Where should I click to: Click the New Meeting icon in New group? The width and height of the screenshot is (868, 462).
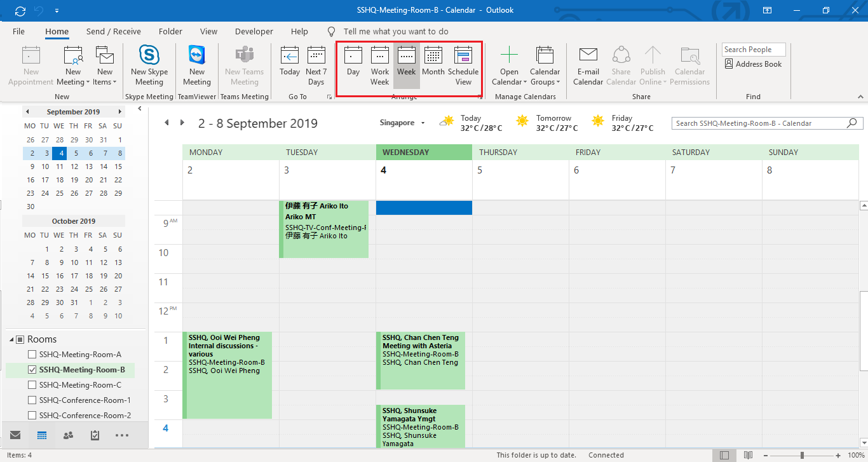tap(74, 66)
